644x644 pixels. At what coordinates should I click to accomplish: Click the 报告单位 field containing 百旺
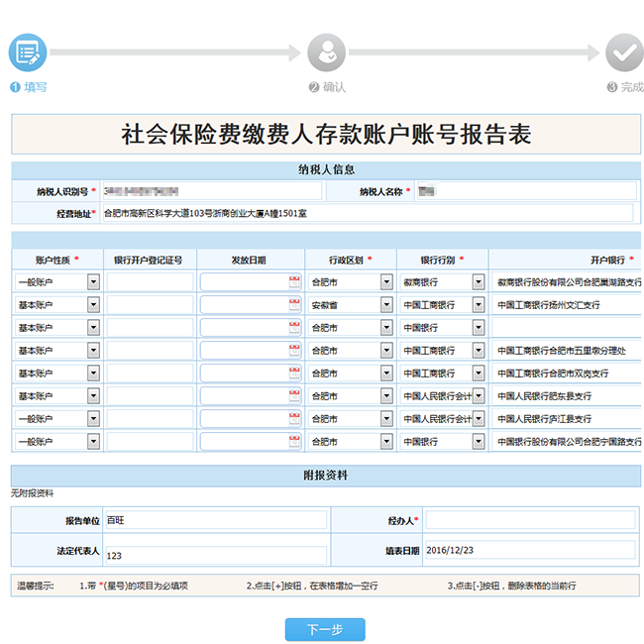click(216, 520)
